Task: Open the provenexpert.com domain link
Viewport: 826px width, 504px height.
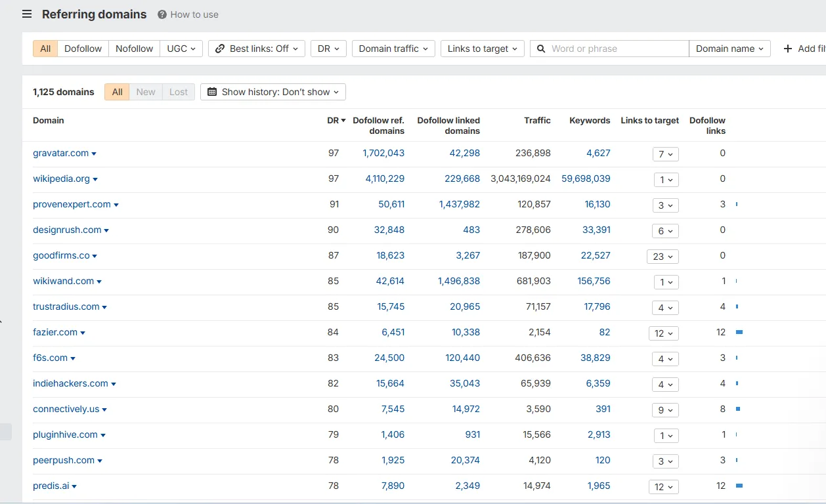Action: 72,204
